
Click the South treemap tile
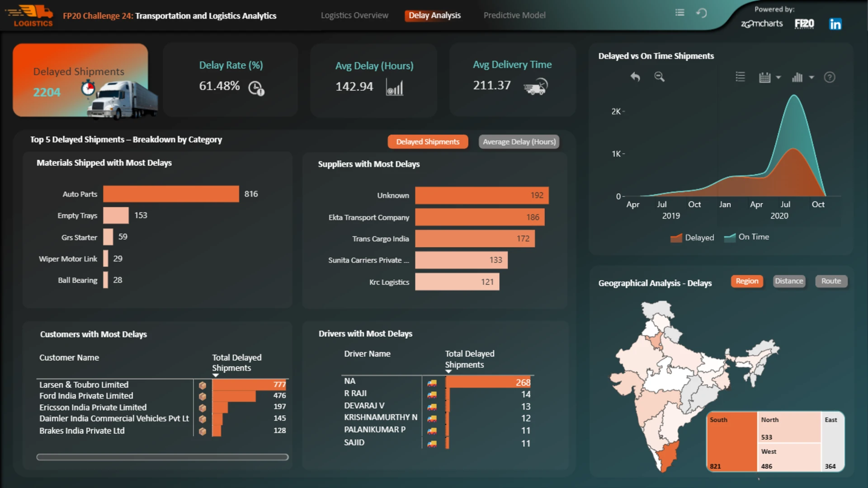click(x=732, y=441)
